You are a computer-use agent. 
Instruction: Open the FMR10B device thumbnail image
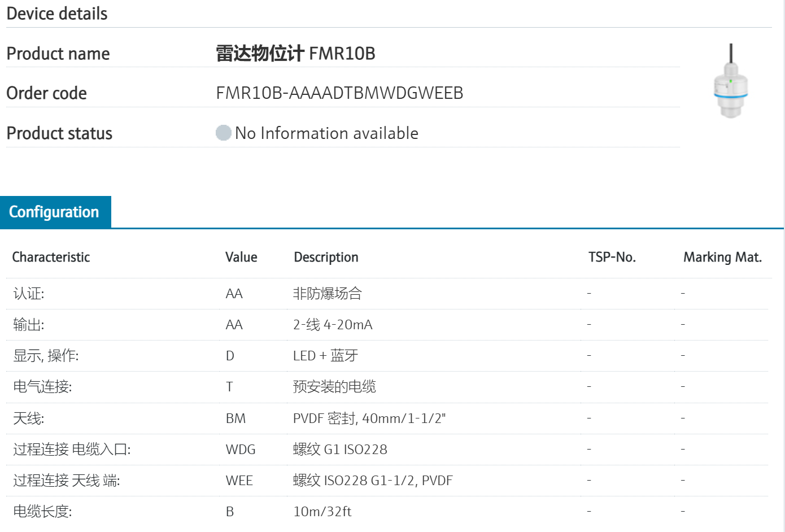731,81
